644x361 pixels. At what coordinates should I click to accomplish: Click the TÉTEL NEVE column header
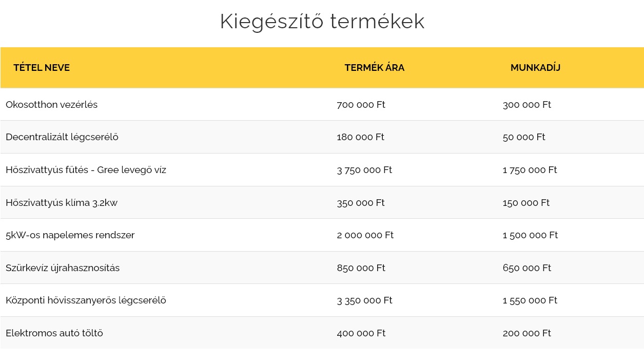pos(42,68)
